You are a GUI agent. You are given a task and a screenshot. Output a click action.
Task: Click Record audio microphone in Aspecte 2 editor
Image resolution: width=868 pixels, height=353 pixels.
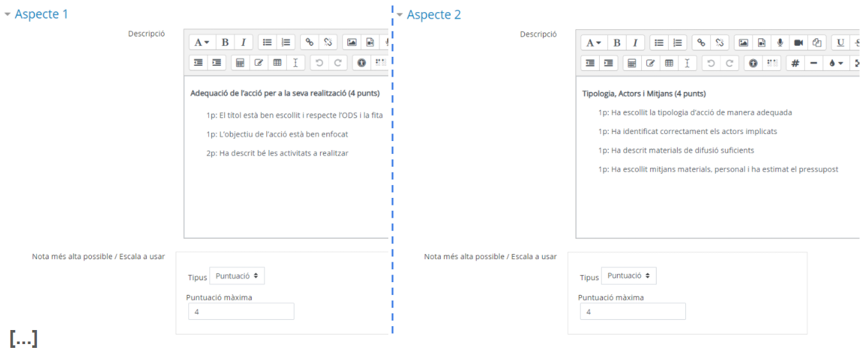780,43
